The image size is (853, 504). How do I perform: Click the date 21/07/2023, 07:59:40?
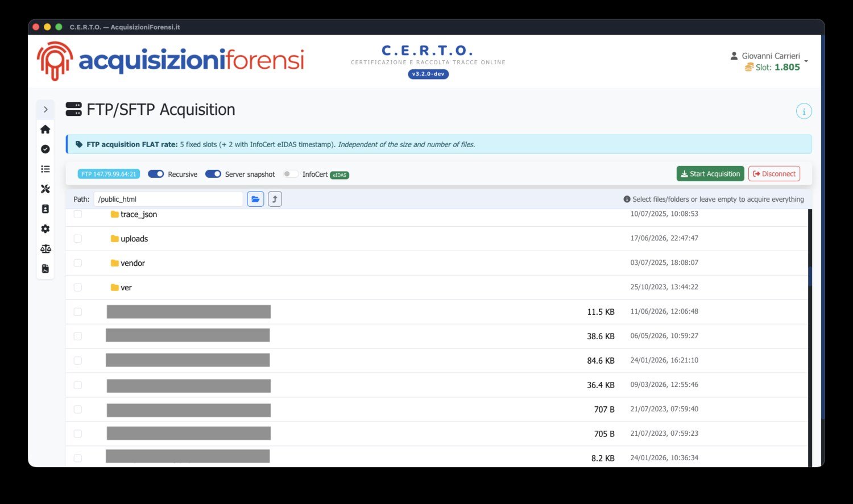pyautogui.click(x=664, y=409)
